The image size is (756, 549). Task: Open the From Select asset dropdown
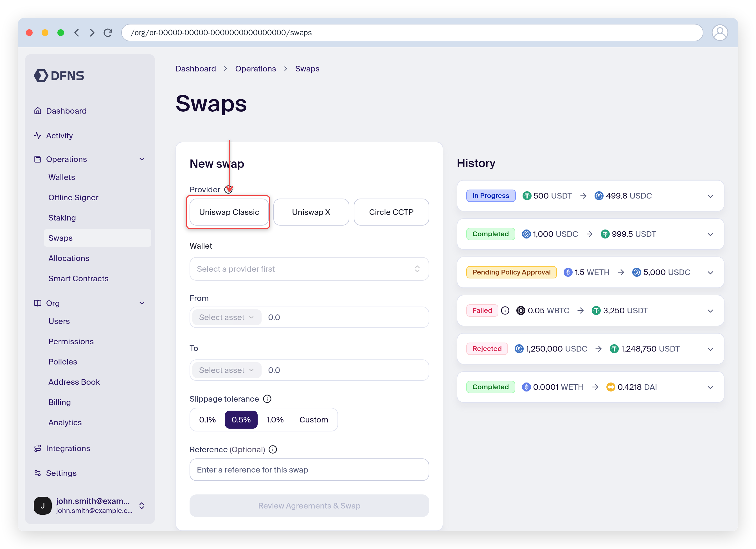(x=227, y=317)
